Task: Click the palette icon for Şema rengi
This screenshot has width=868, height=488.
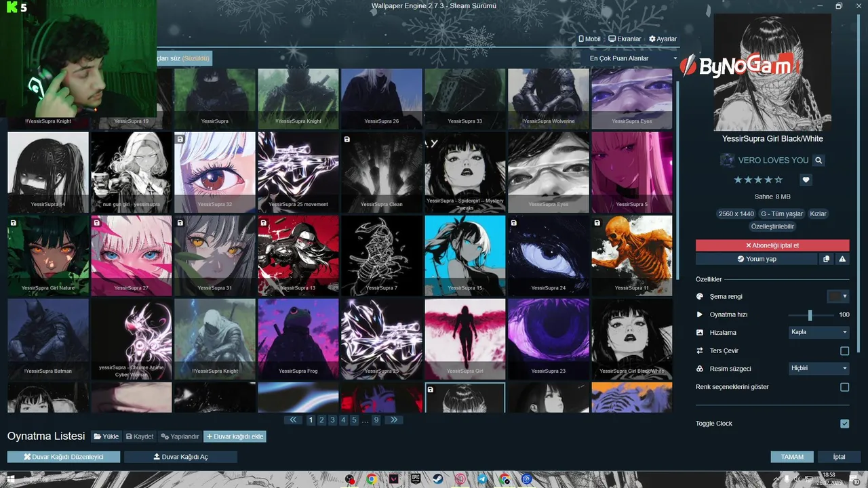Action: (700, 296)
